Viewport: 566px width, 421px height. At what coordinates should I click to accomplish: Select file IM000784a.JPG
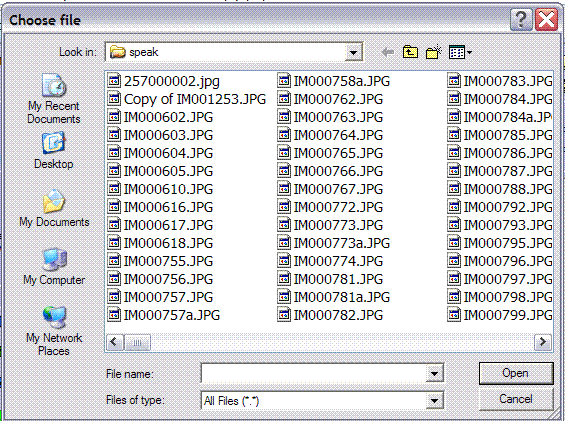pos(500,117)
